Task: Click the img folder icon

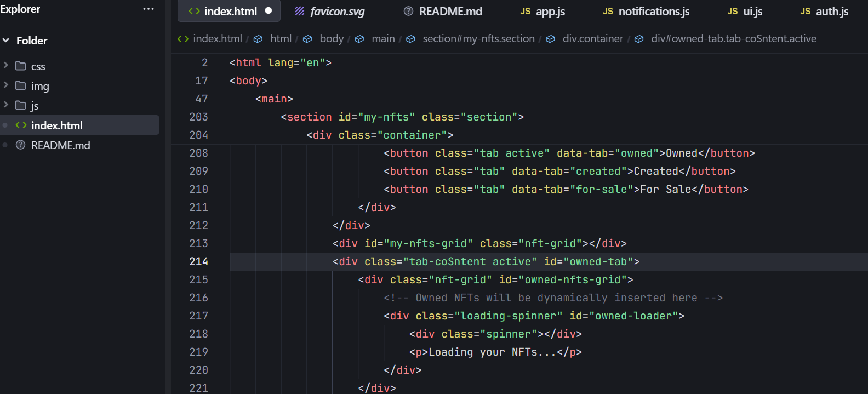Action: [x=21, y=85]
